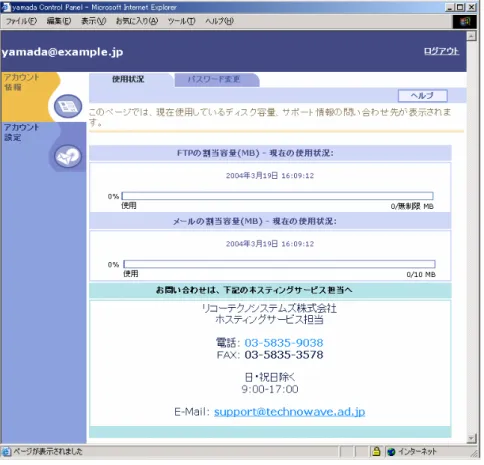Click the ヘルプ button
484x465 pixels.
[x=422, y=96]
